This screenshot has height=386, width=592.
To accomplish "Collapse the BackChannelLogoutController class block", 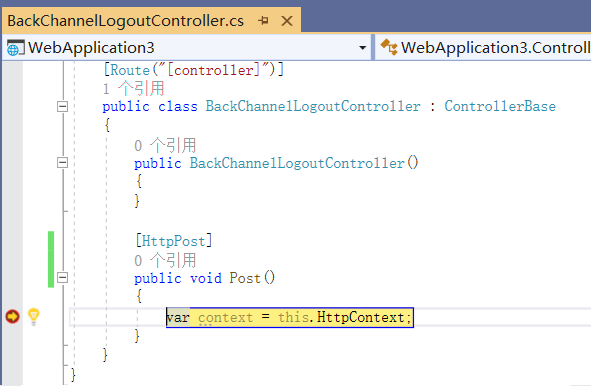I will [62, 107].
